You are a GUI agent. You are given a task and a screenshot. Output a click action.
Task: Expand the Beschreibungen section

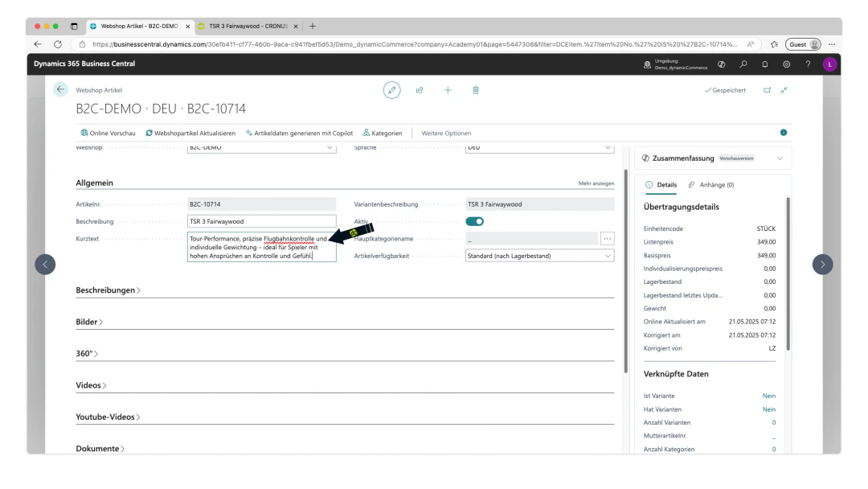pos(108,290)
